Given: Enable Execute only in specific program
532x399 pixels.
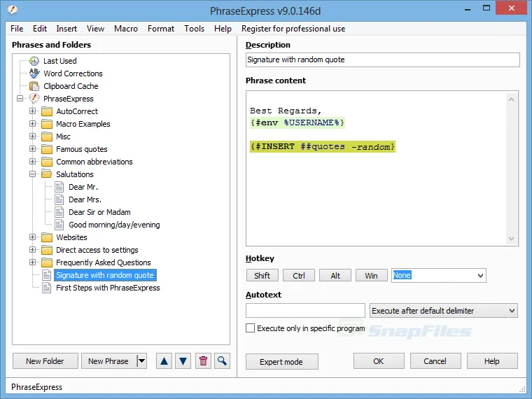Looking at the screenshot, I should (251, 328).
